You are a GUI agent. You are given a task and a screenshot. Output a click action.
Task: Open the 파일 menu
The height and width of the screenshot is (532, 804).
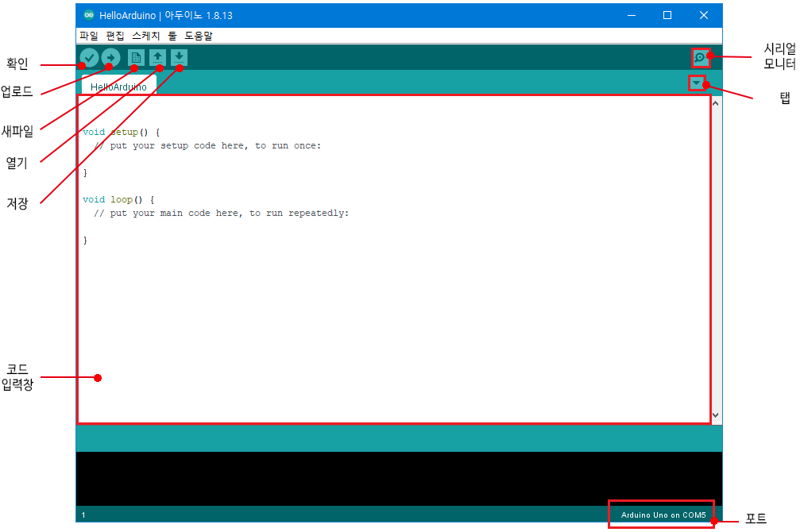click(89, 36)
